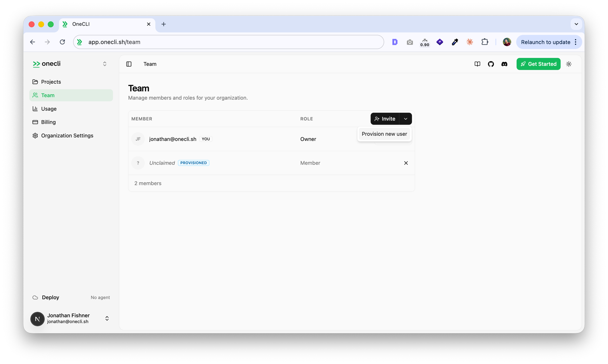
Task: Click the eyedropper extension icon
Action: click(x=455, y=42)
